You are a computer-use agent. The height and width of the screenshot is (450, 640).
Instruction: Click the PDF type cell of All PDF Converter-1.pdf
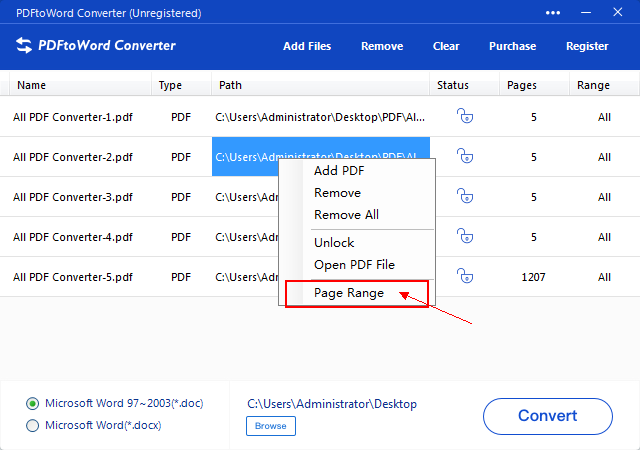point(181,118)
